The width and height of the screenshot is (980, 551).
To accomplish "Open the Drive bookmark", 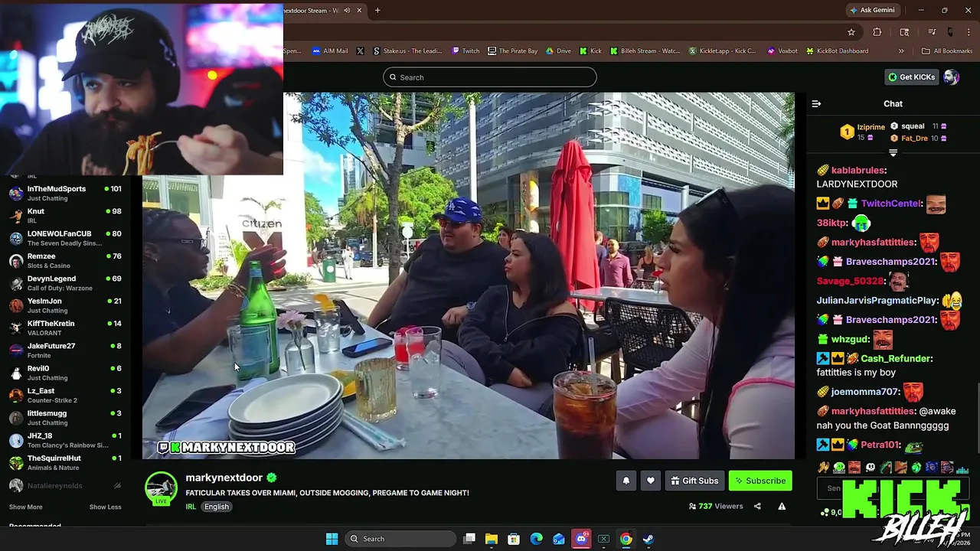I will point(558,51).
